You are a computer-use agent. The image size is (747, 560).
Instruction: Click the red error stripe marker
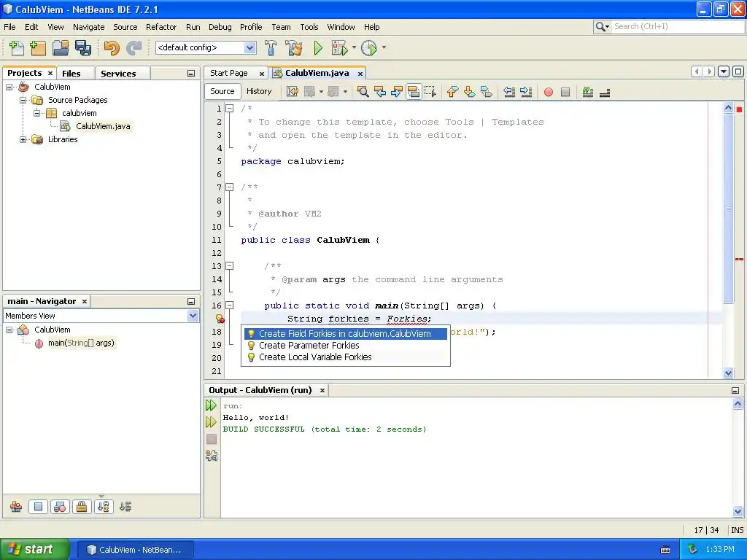click(x=740, y=260)
